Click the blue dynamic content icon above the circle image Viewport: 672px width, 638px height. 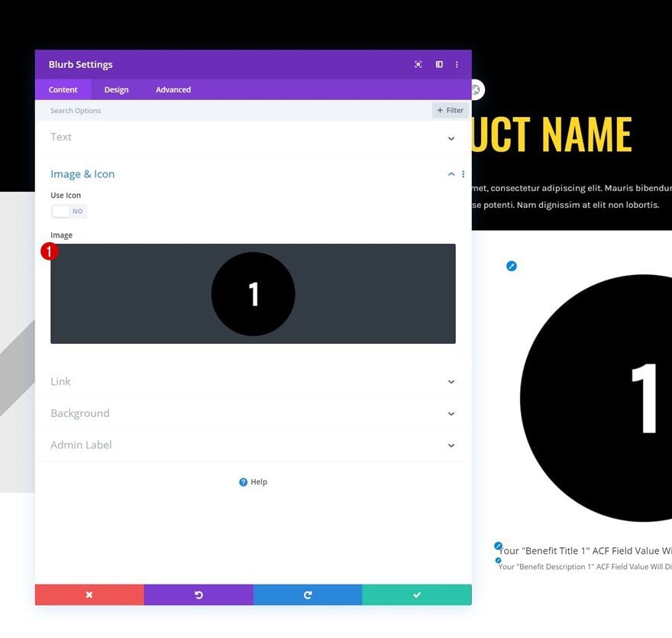click(512, 266)
